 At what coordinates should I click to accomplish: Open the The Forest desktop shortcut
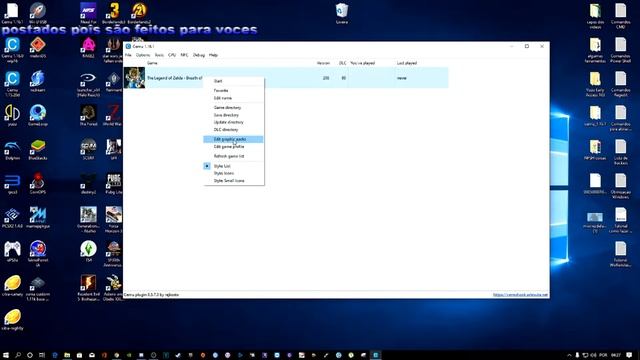coord(88,116)
